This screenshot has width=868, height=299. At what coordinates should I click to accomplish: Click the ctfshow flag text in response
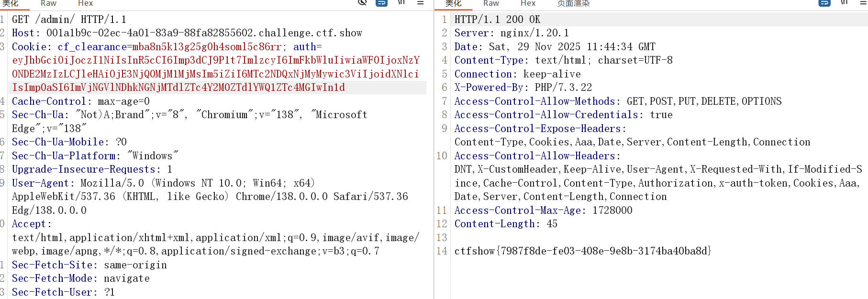[x=582, y=251]
